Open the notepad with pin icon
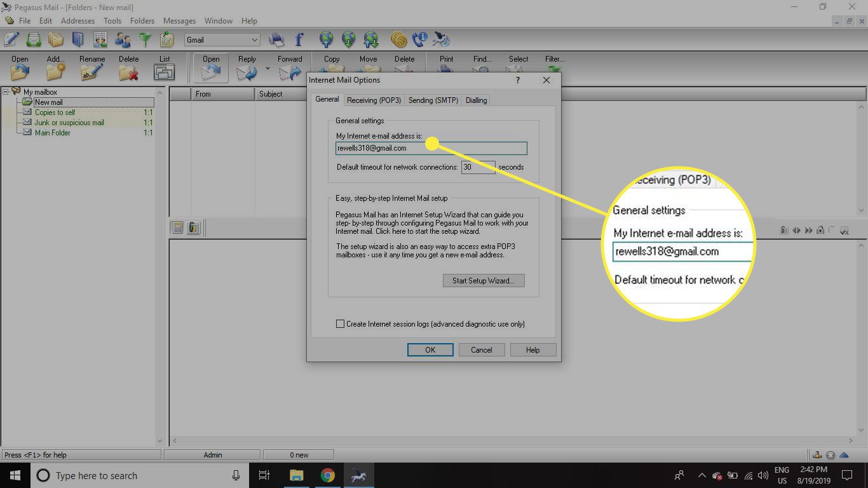Viewport: 868px width, 488px height. click(167, 39)
